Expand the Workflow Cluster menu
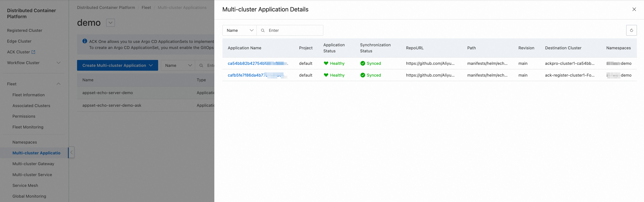 (59, 63)
